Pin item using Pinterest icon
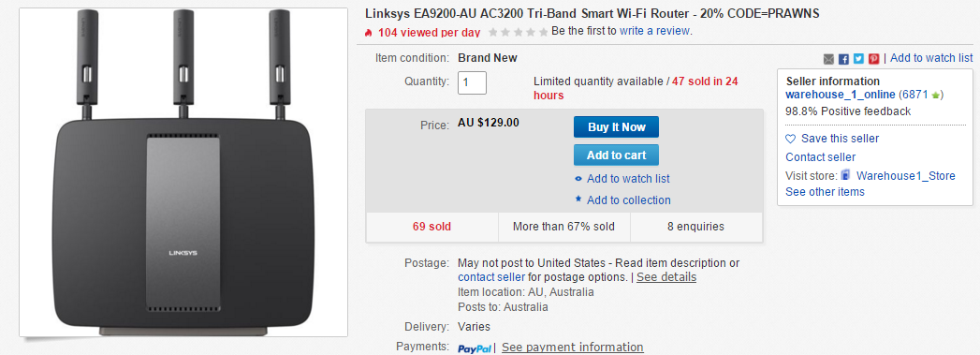Image resolution: width=980 pixels, height=355 pixels. pyautogui.click(x=873, y=59)
